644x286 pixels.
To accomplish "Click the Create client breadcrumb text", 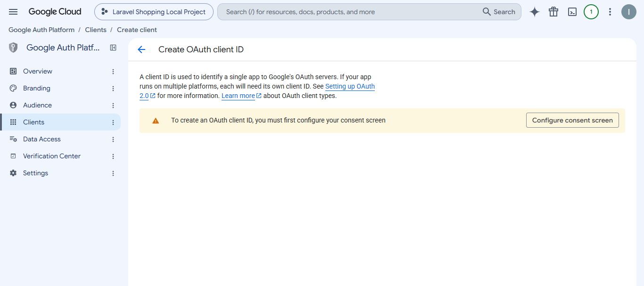I will pos(137,30).
